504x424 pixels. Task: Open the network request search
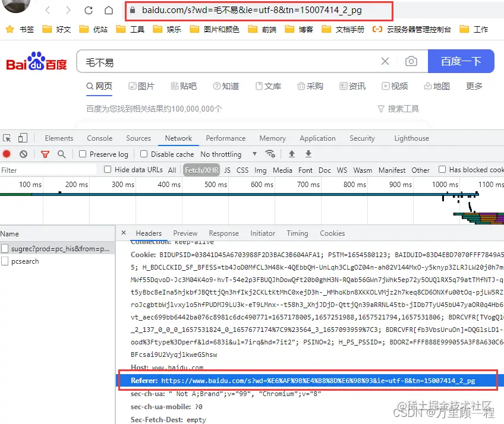point(61,154)
